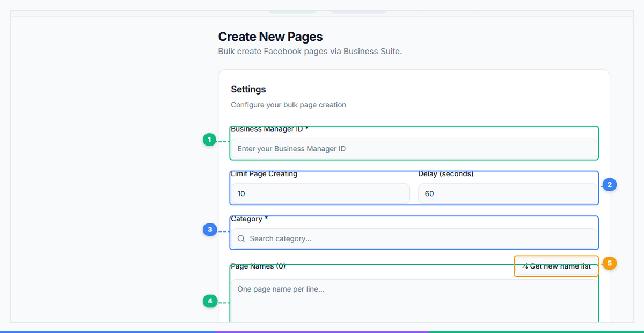
Task: Click the Page Names text area
Action: (414, 301)
